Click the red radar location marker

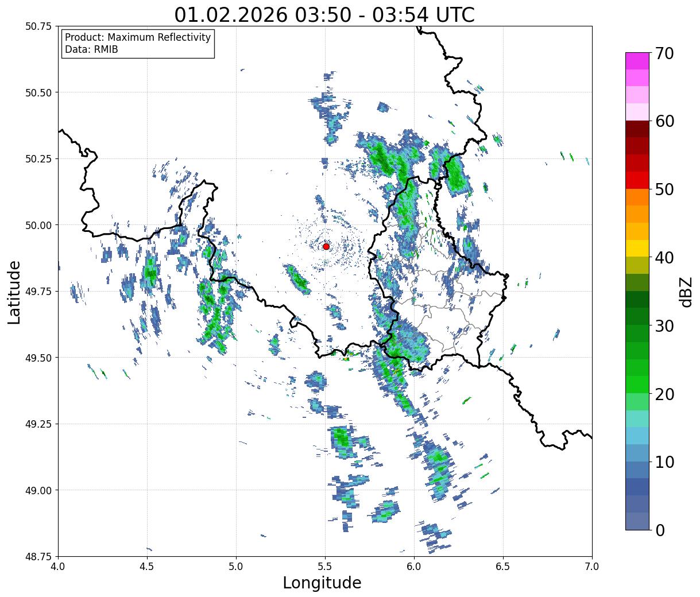[x=326, y=246]
